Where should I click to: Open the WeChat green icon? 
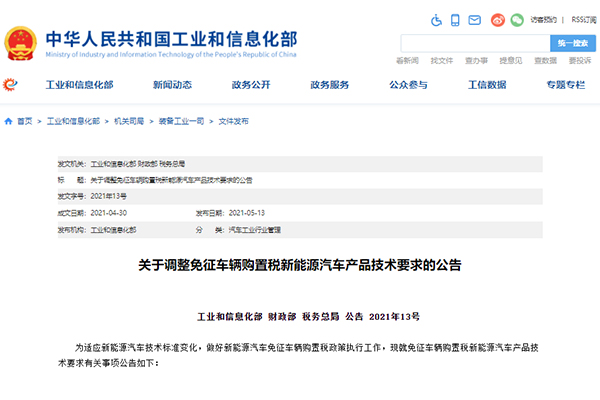517,20
